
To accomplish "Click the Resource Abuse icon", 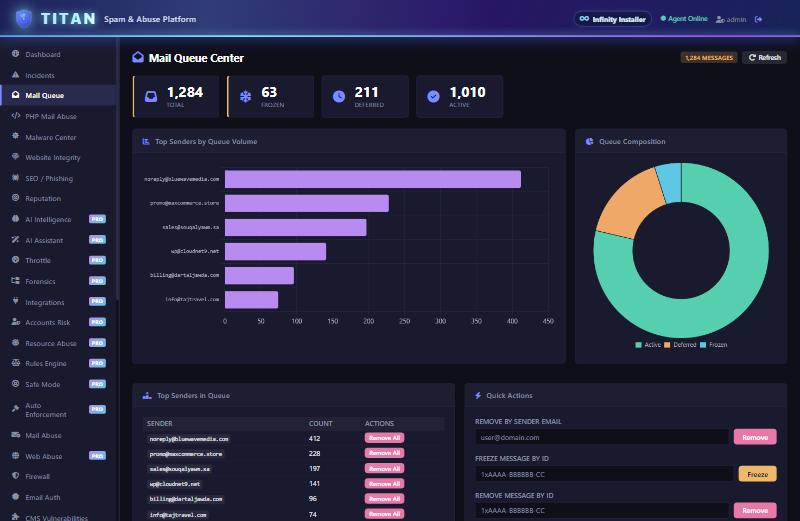I will [x=15, y=342].
